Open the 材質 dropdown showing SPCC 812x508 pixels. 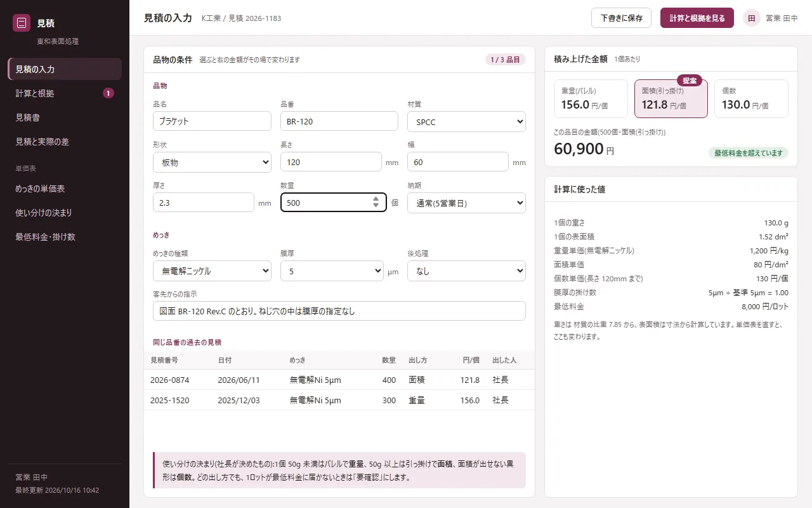point(466,121)
